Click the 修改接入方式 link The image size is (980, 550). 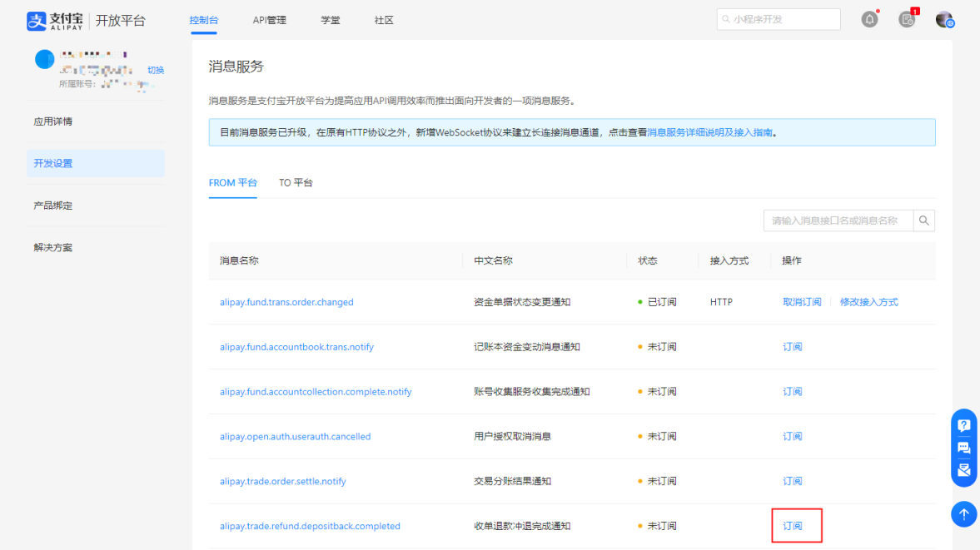click(868, 302)
